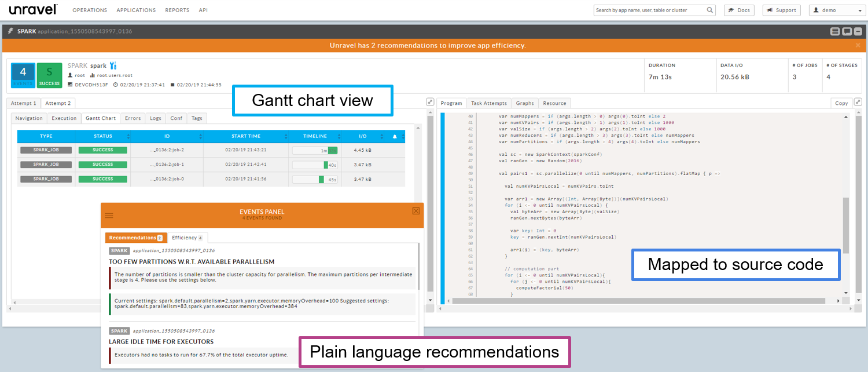Sort the table by STATUS column
Viewport: 868px width, 372px height.
click(x=103, y=136)
